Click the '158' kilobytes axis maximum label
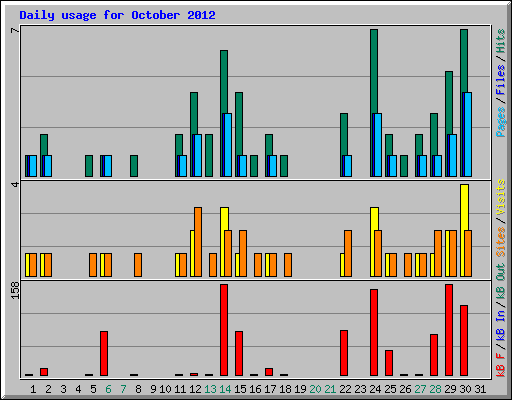Screen dimensions: 512x400 click(15, 290)
